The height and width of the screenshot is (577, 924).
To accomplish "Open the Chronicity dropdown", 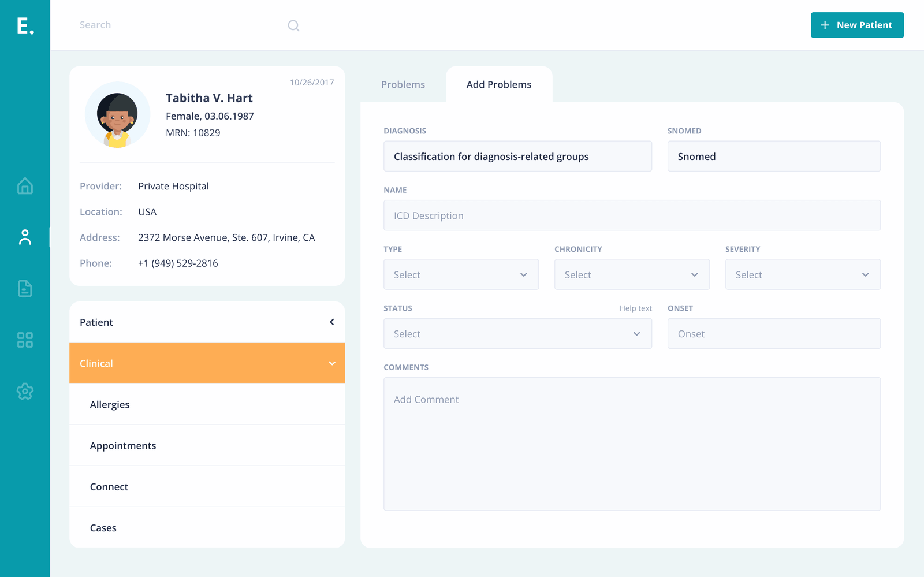I will [632, 274].
